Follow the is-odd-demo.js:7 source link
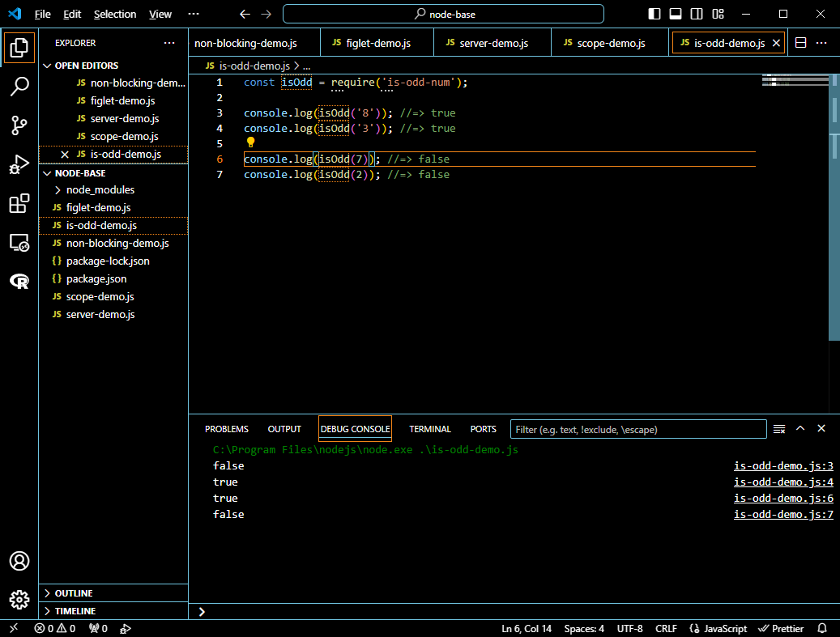Viewport: 840px width, 637px height. point(783,514)
